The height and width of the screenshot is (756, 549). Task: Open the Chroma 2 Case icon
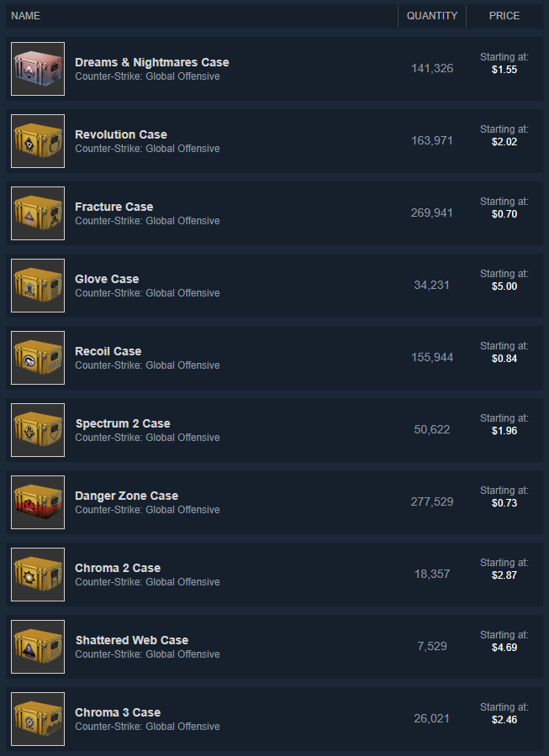click(x=38, y=575)
